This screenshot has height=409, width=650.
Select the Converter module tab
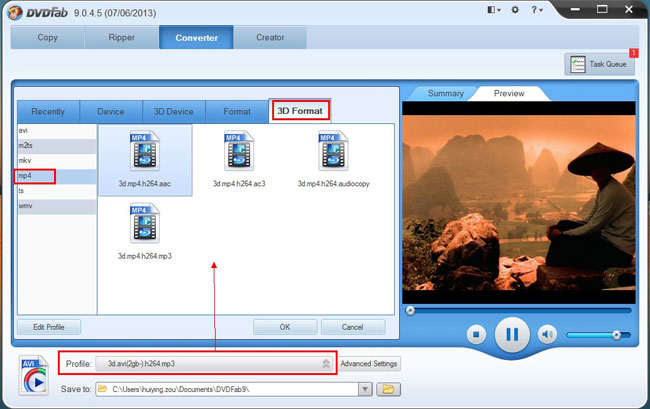tap(196, 37)
